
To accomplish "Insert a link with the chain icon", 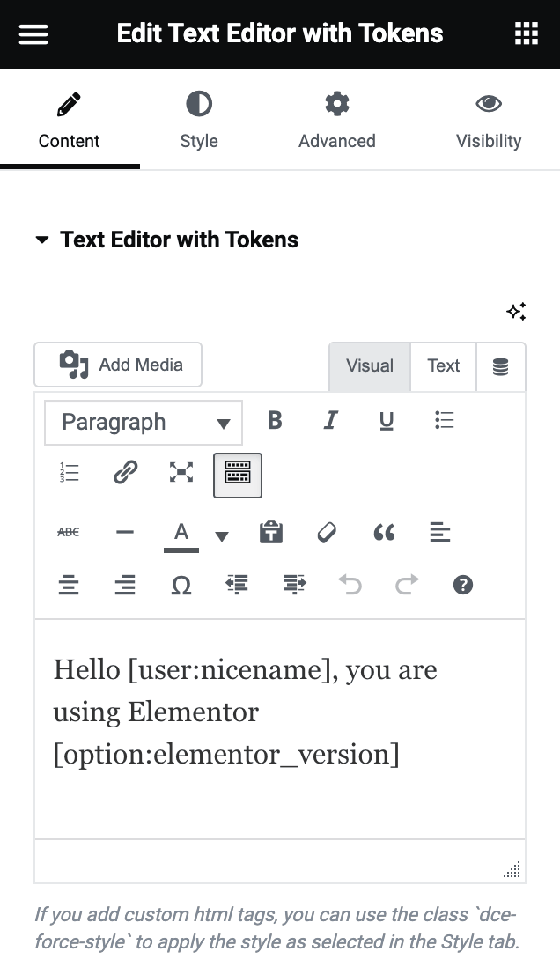I will pos(125,476).
